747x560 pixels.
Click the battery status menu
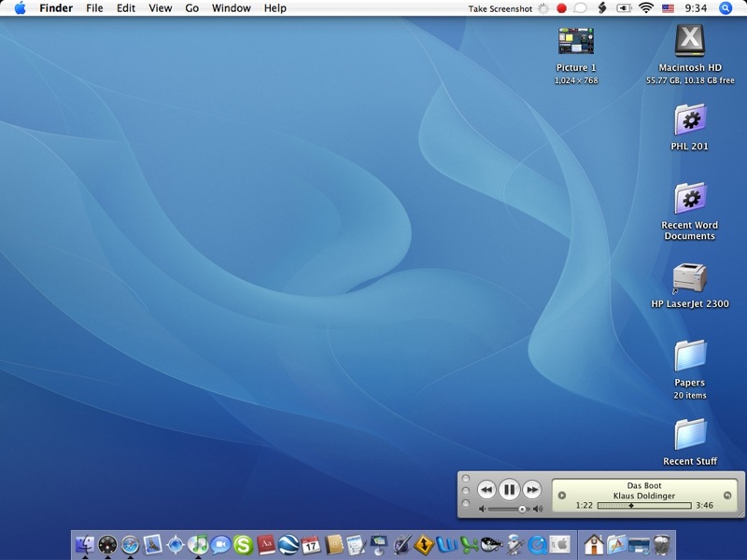(x=625, y=8)
